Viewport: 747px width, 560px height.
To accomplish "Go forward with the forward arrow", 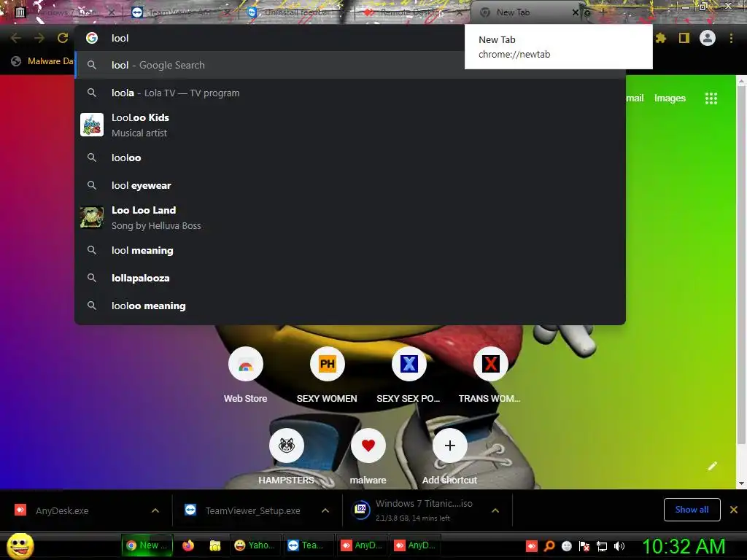I will pos(39,38).
